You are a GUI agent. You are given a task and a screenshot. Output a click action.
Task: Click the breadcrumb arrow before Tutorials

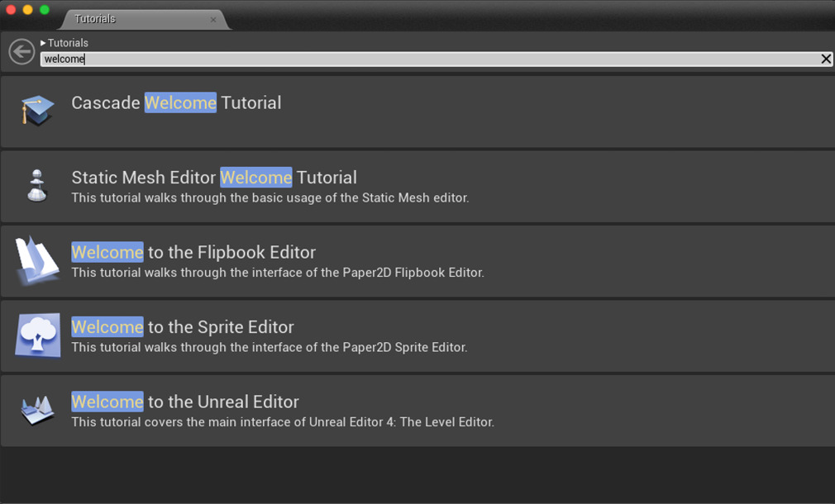coord(42,42)
